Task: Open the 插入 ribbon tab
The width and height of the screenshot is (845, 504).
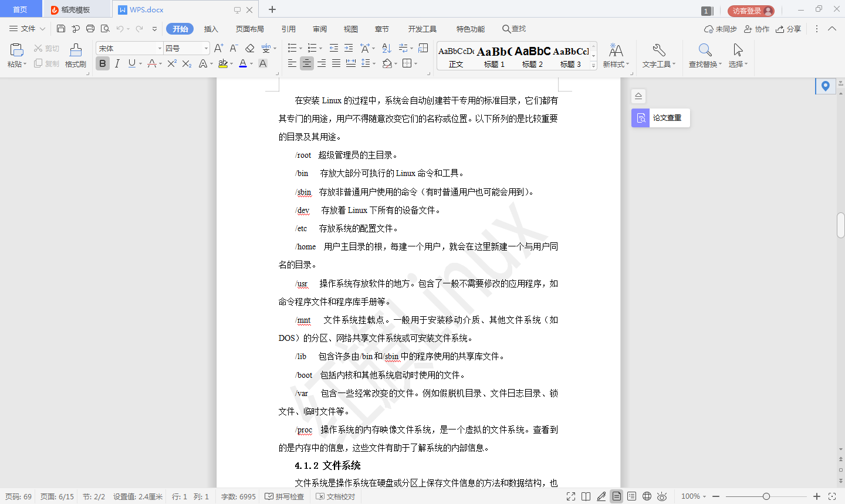Action: (x=211, y=29)
